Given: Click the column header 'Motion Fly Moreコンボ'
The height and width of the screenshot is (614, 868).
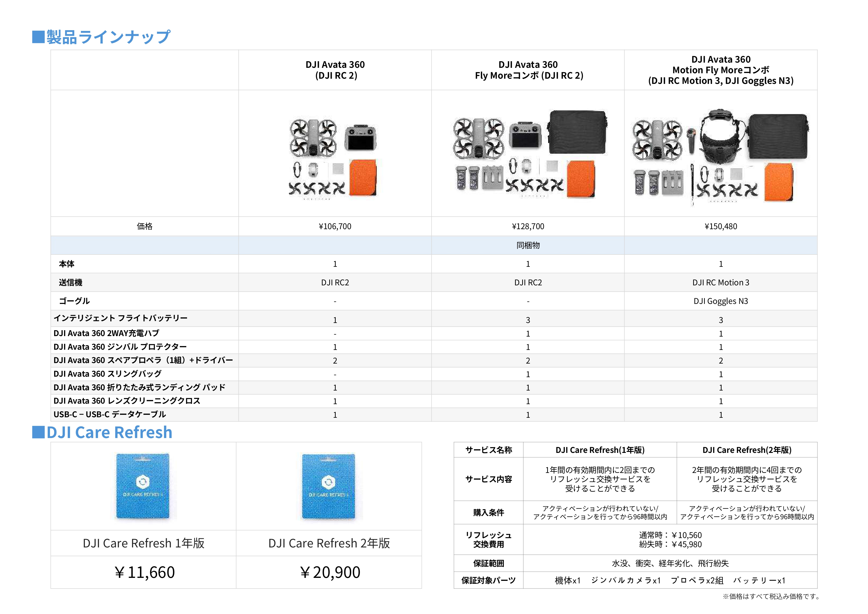Looking at the screenshot, I should [721, 70].
